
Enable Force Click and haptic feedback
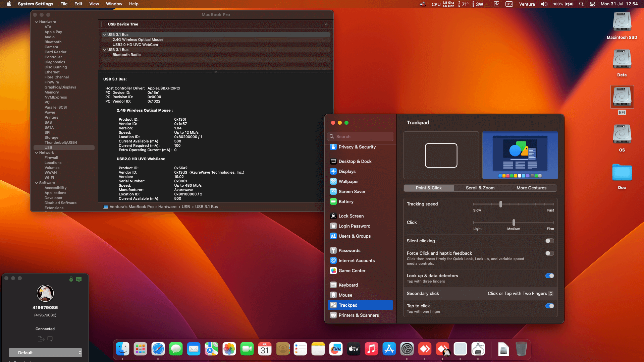[549, 253]
